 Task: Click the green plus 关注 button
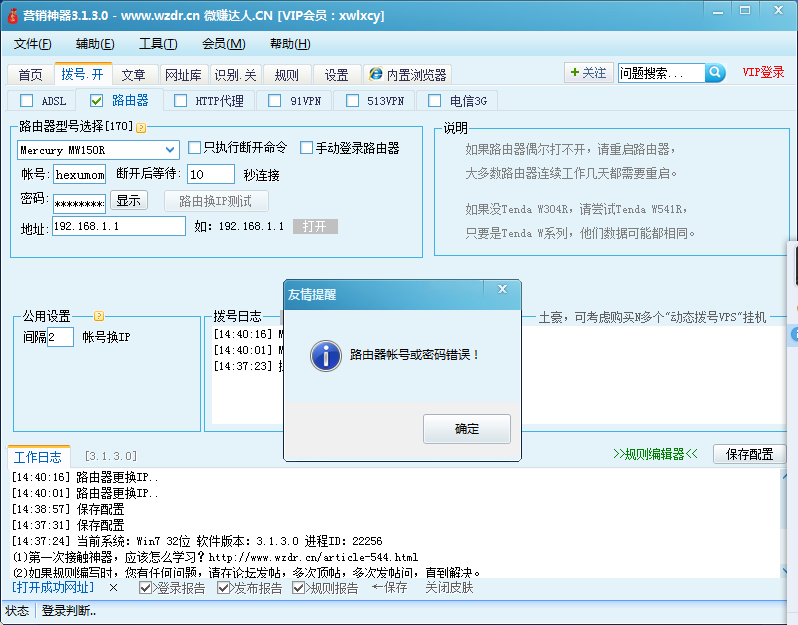point(588,73)
